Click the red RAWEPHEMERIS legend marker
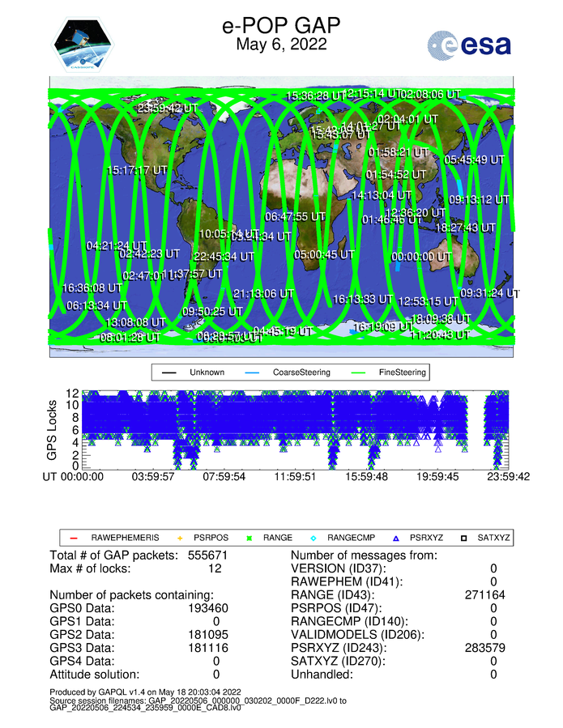 pyautogui.click(x=73, y=538)
